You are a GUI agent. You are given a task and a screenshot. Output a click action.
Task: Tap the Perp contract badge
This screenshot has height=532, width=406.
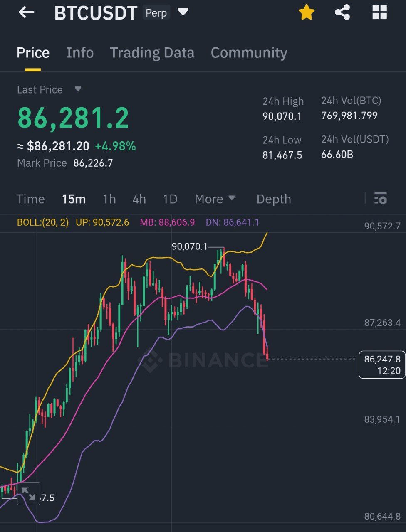click(x=156, y=13)
